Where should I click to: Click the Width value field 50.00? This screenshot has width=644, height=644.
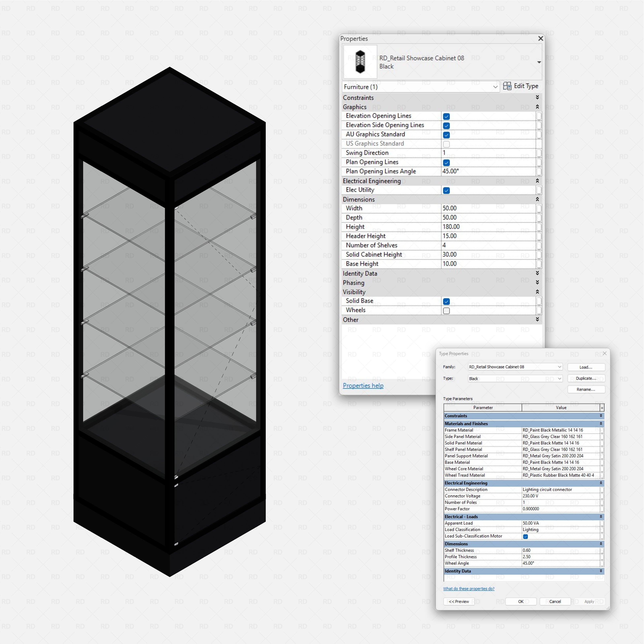click(488, 208)
